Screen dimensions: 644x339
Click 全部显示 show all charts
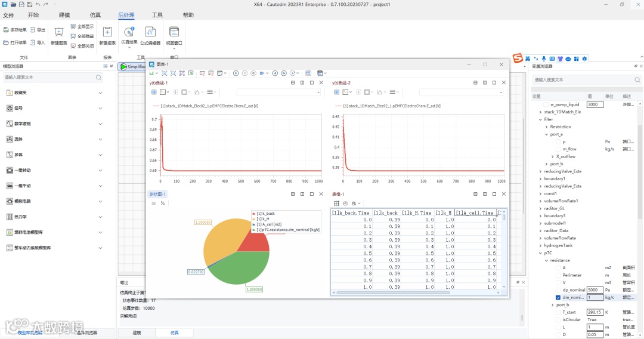[x=82, y=26]
